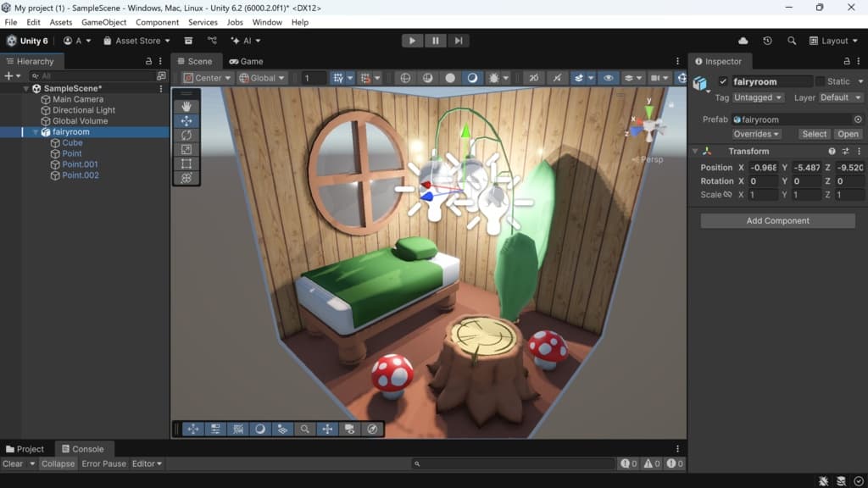Open the GameObject menu
Screen dimensions: 868x488
103,22
